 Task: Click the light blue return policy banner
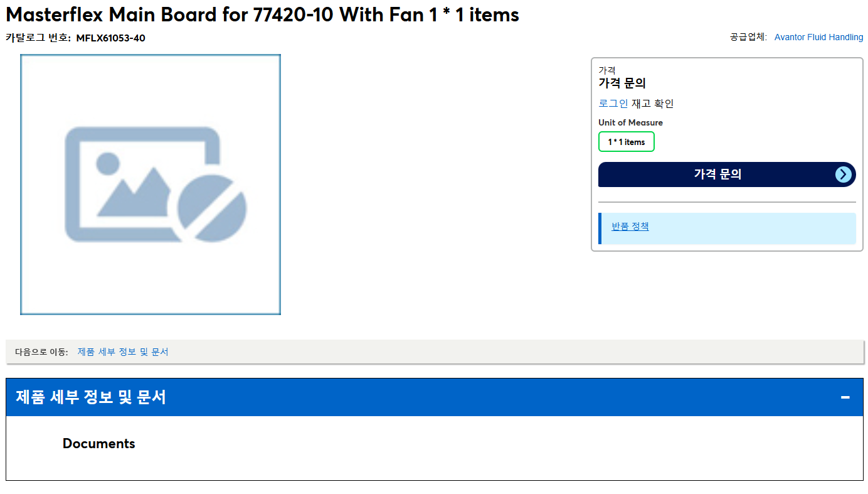727,228
